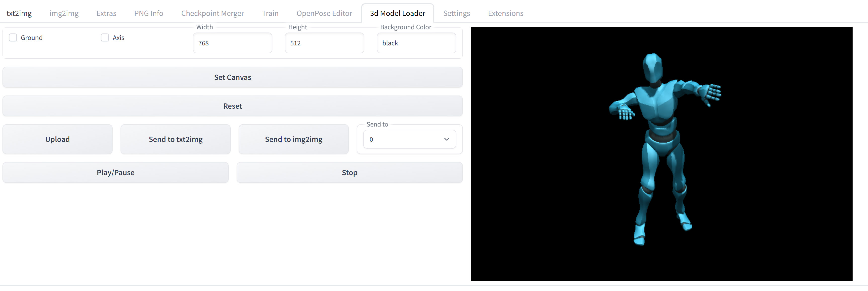The height and width of the screenshot is (291, 868).
Task: Send the pose to img2img
Action: (294, 139)
